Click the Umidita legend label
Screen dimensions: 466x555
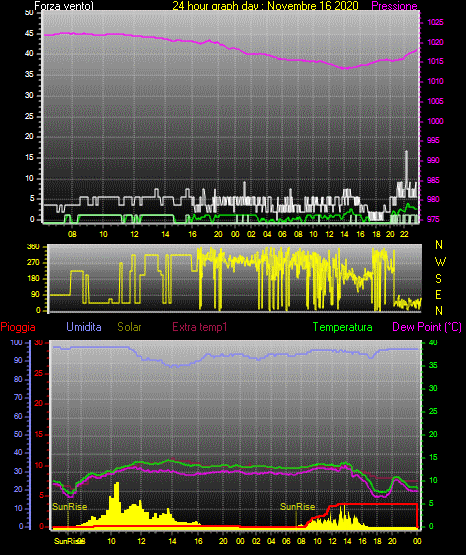point(84,327)
